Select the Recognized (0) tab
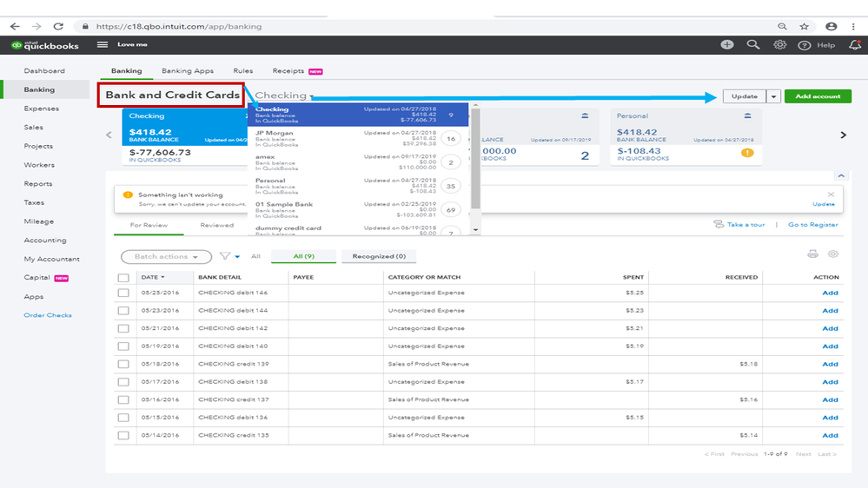The image size is (868, 488). click(379, 256)
